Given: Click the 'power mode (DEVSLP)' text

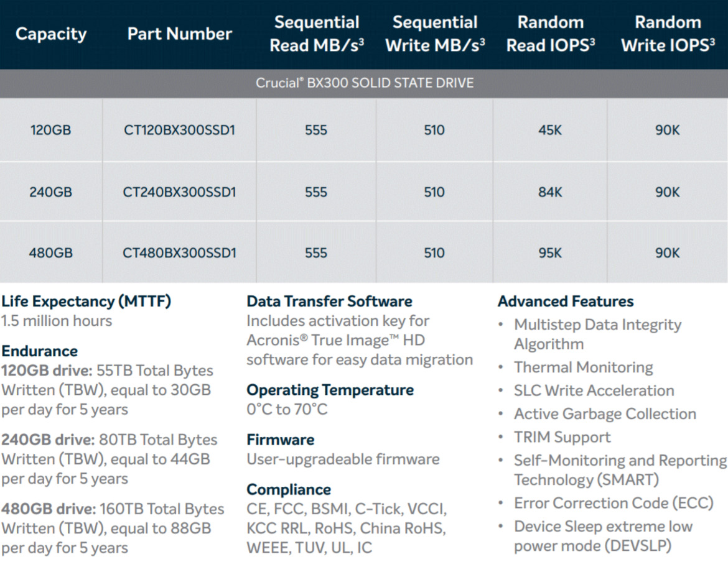Looking at the screenshot, I should pos(593,546).
